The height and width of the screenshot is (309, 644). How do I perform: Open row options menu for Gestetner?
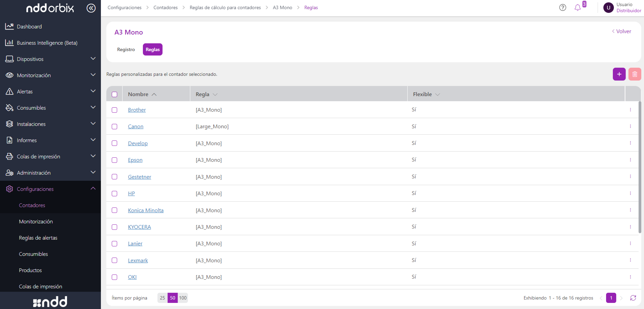630,176
